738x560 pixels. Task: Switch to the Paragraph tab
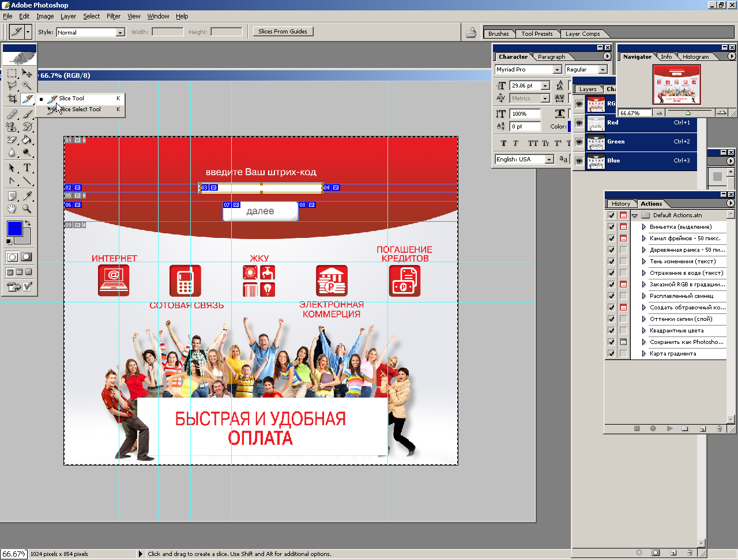551,57
